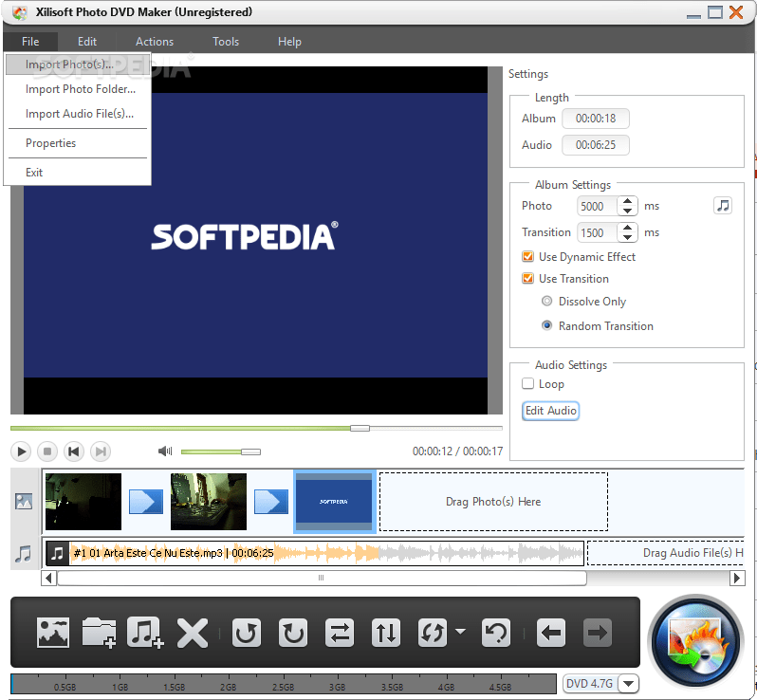Open the Actions menu
Viewport: 757px width, 700px height.
coord(155,42)
